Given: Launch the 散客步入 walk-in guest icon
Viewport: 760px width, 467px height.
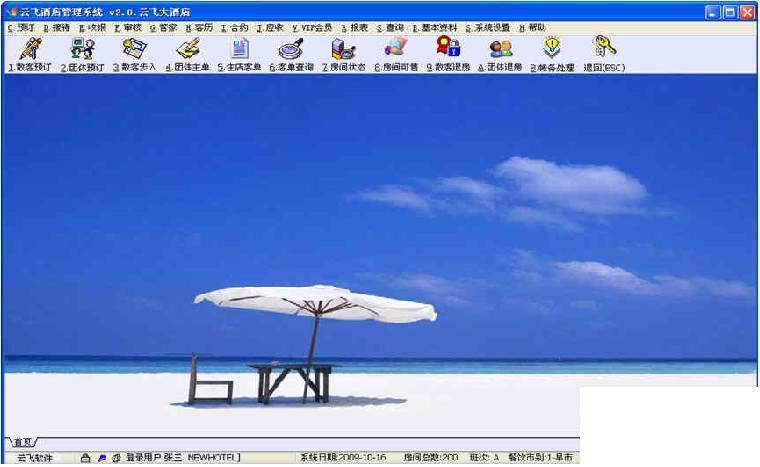Looking at the screenshot, I should click(x=135, y=55).
